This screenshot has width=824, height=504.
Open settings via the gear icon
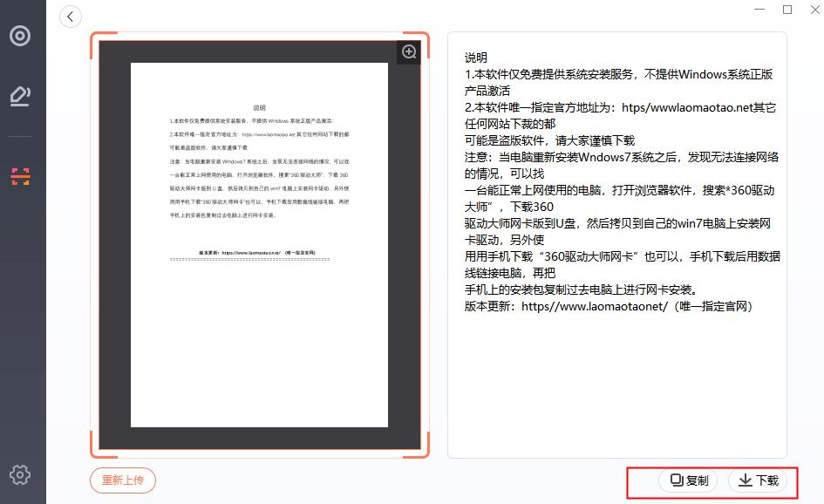19,475
